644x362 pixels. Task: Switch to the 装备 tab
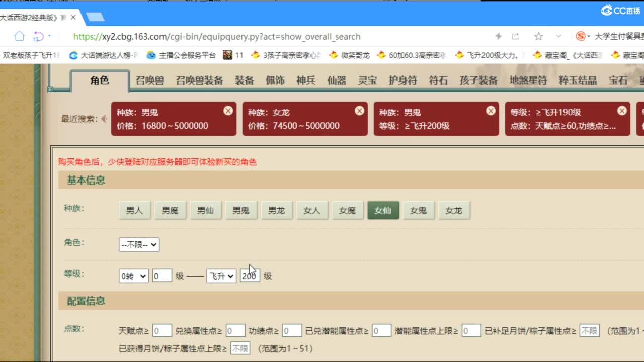[244, 80]
